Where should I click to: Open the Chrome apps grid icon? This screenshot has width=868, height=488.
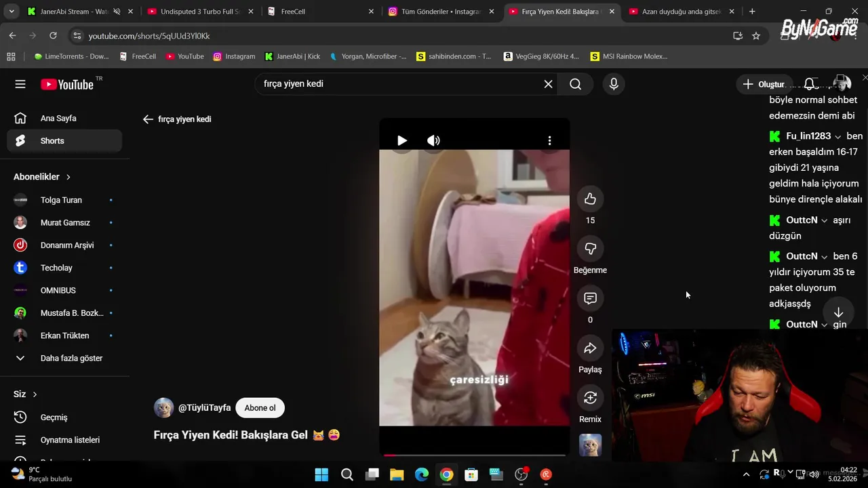(11, 56)
